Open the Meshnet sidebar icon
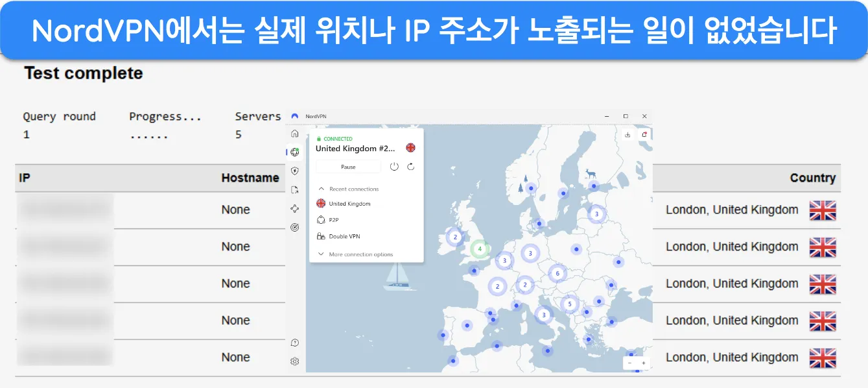The width and height of the screenshot is (868, 388). point(295,209)
